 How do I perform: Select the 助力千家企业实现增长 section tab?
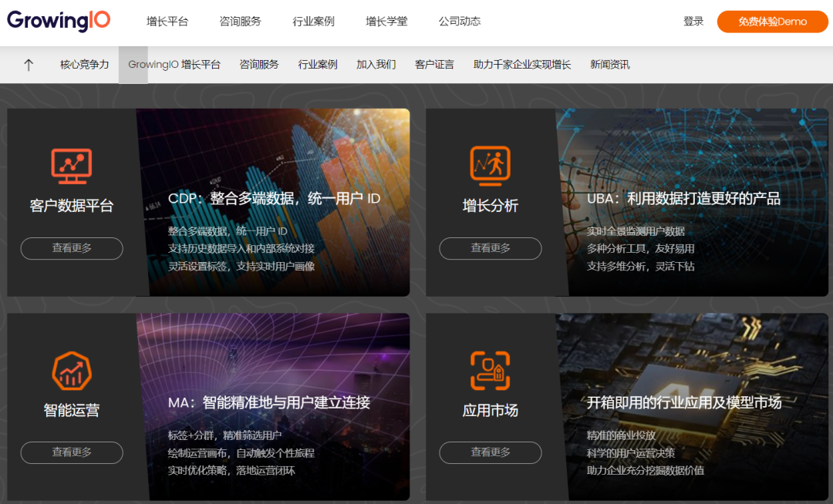click(x=522, y=65)
